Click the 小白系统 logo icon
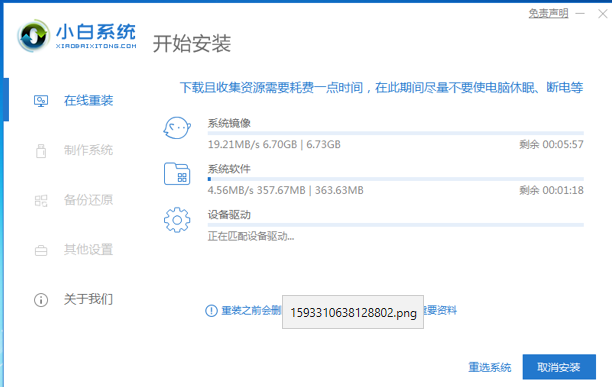The height and width of the screenshot is (387, 612). point(34,36)
